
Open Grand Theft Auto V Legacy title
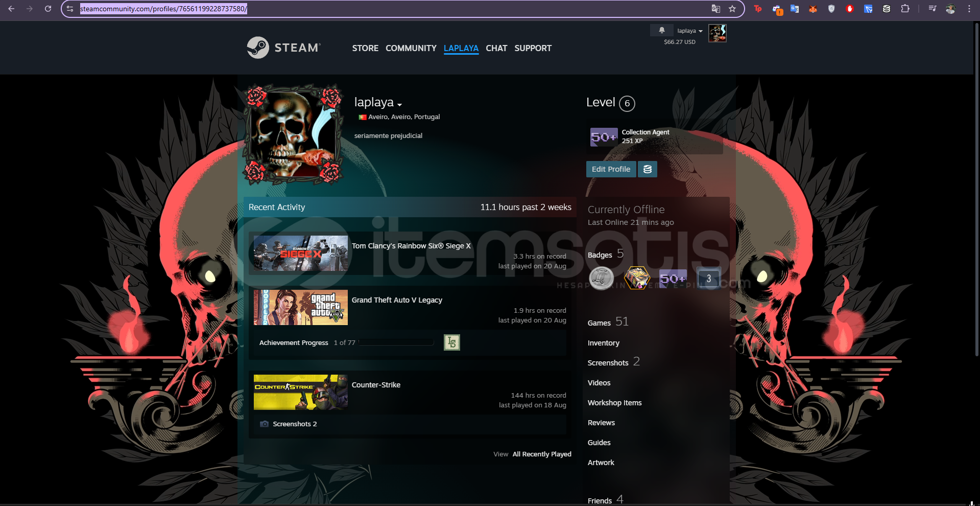tap(397, 300)
